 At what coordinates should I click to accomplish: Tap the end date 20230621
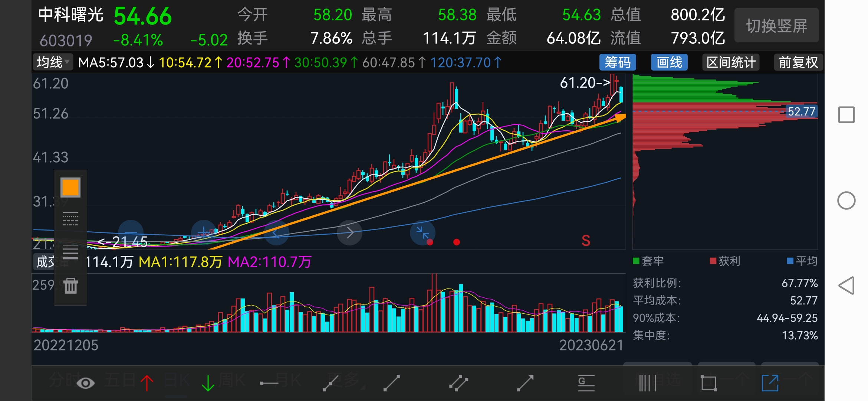pyautogui.click(x=591, y=345)
